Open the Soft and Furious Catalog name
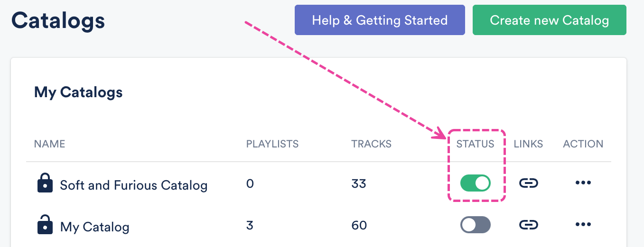The image size is (644, 247). [x=133, y=185]
